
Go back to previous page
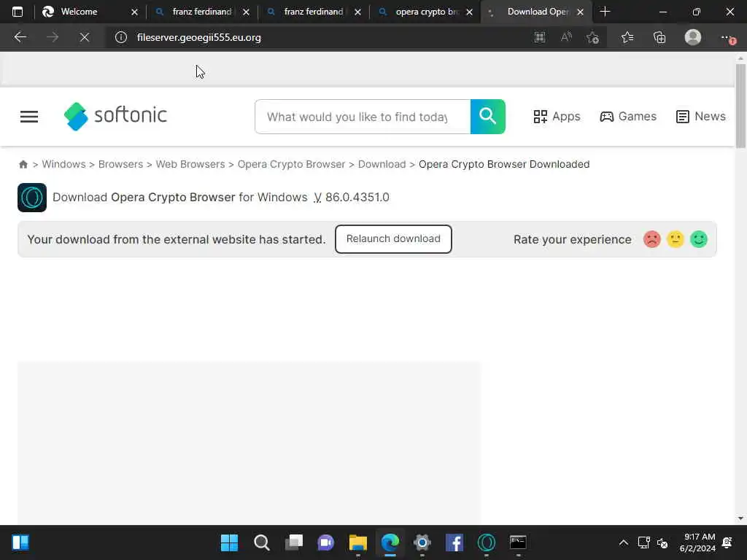tap(20, 37)
